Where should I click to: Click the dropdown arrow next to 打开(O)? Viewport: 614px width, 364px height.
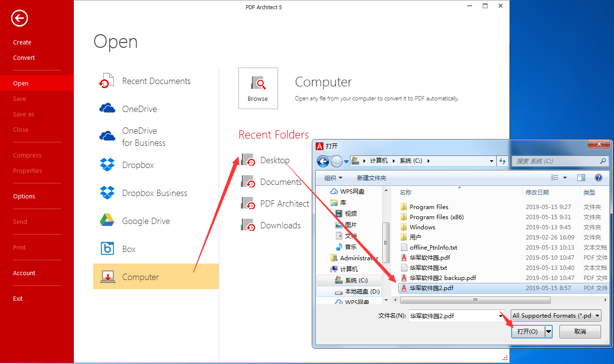coord(548,332)
